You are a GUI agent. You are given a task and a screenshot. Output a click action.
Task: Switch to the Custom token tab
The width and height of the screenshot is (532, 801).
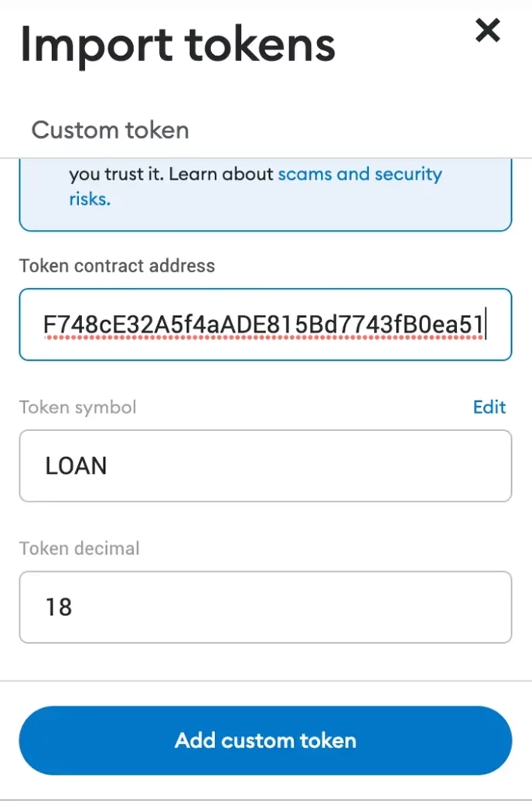[111, 130]
